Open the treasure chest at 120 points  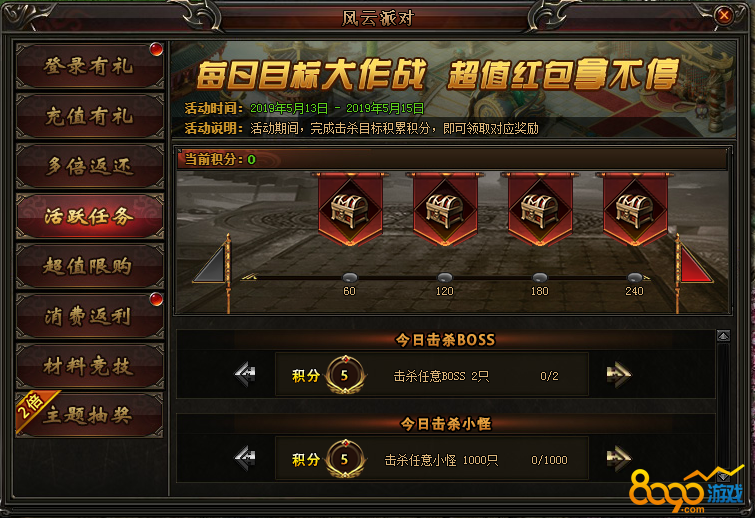tap(445, 209)
